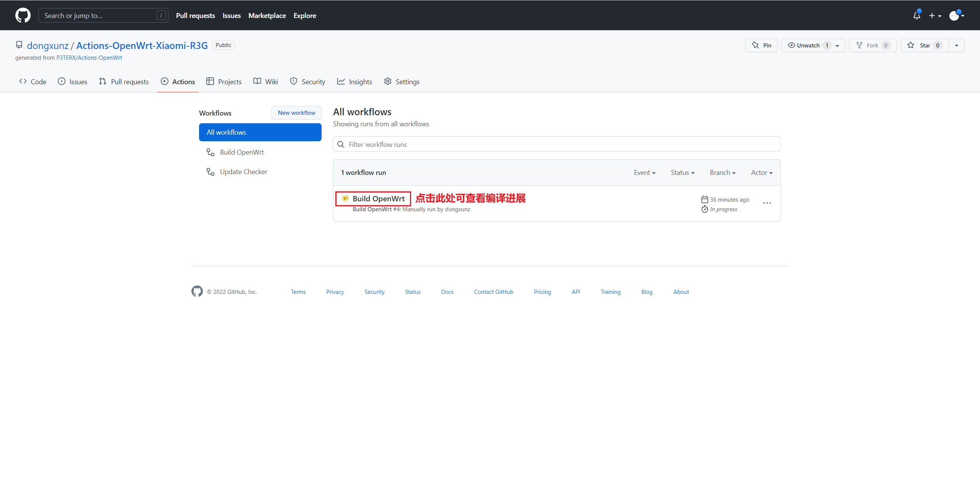Click the New workflow button
Screen dimensions: 980x483
[296, 113]
